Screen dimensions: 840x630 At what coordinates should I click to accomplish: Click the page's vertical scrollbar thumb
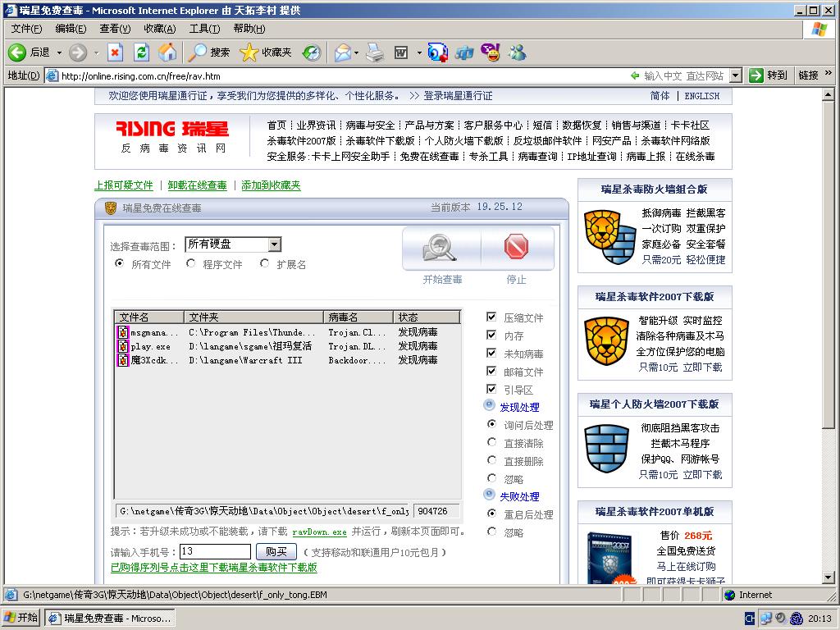[x=829, y=265]
